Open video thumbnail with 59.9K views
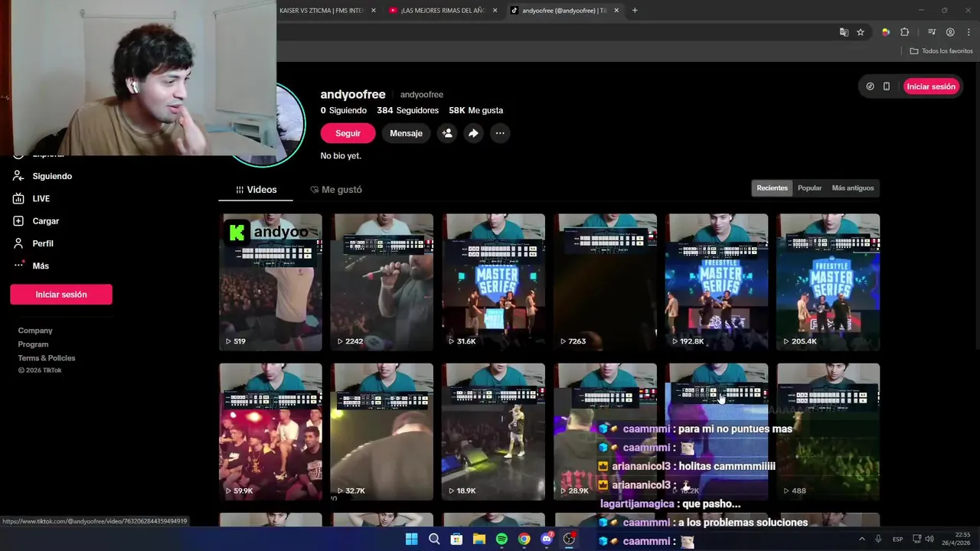Viewport: 980px width, 551px height. pos(270,432)
